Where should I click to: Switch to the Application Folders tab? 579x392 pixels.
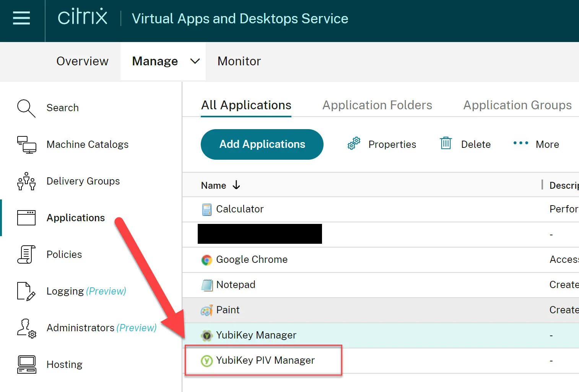(377, 105)
